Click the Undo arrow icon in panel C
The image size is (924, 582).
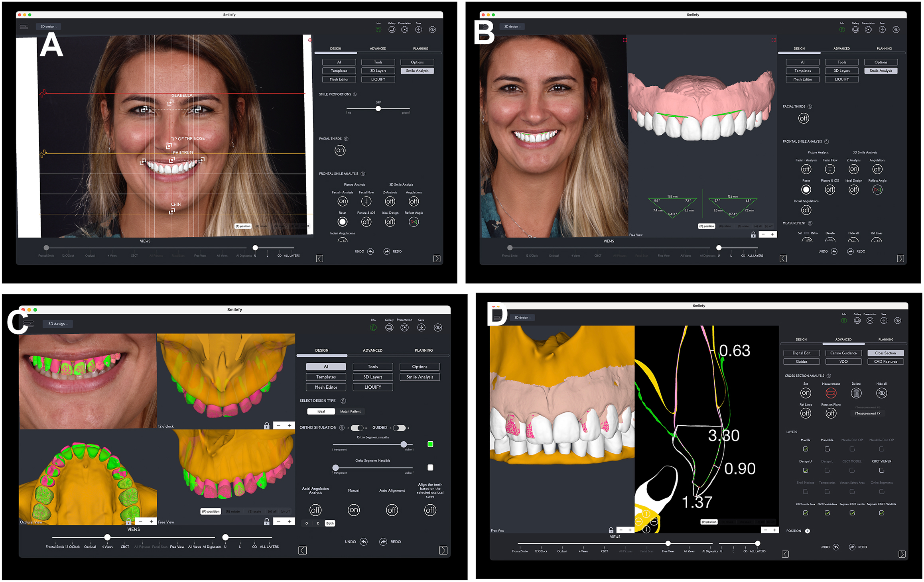click(x=364, y=542)
